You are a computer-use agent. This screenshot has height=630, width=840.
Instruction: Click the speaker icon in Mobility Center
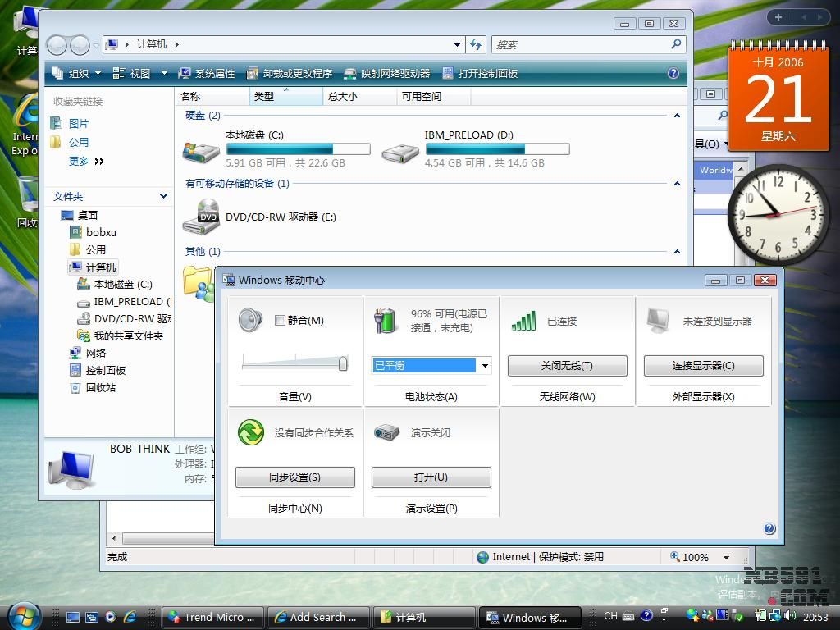[x=250, y=320]
